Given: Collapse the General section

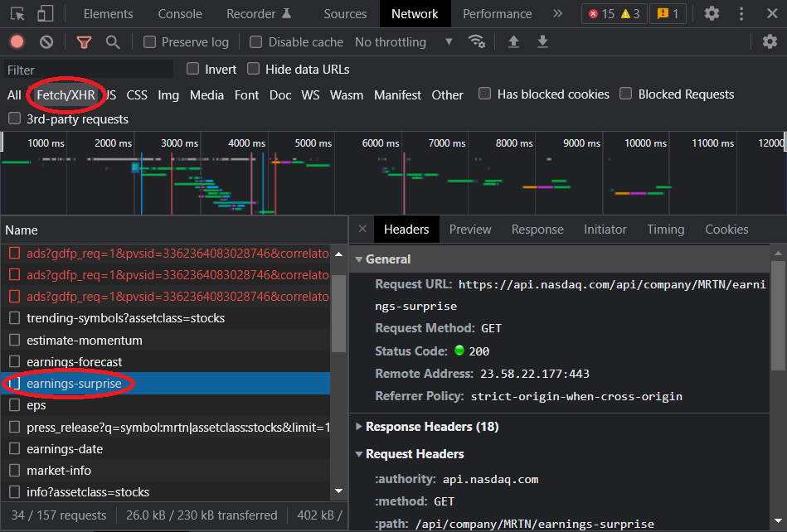Looking at the screenshot, I should point(387,259).
